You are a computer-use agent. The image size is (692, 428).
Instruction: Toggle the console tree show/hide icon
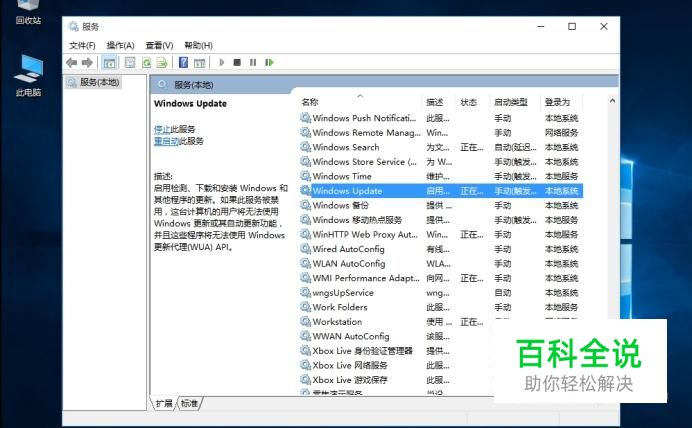(109, 63)
